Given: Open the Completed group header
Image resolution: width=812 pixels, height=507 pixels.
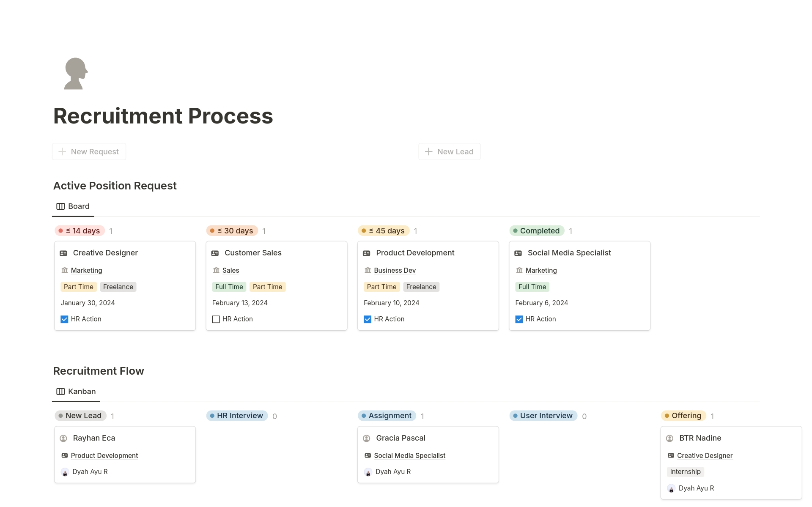Looking at the screenshot, I should (x=536, y=231).
